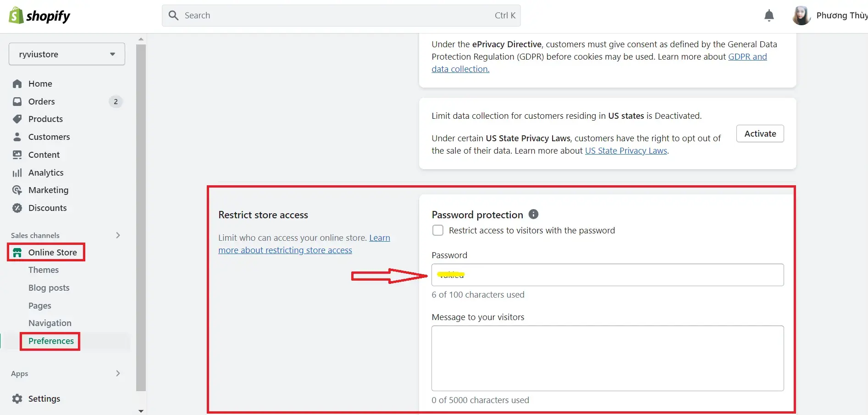Click the Marketing target icon
This screenshot has height=415, width=868.
click(x=17, y=190)
